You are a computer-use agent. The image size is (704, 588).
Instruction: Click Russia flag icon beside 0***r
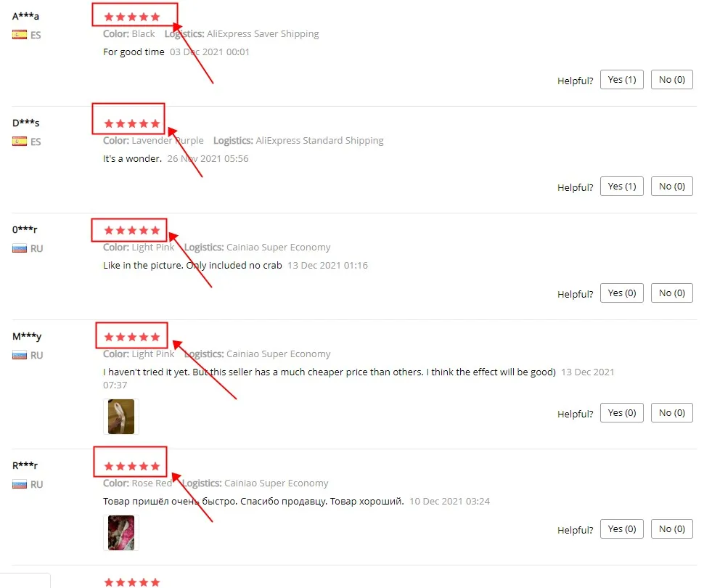pos(20,248)
